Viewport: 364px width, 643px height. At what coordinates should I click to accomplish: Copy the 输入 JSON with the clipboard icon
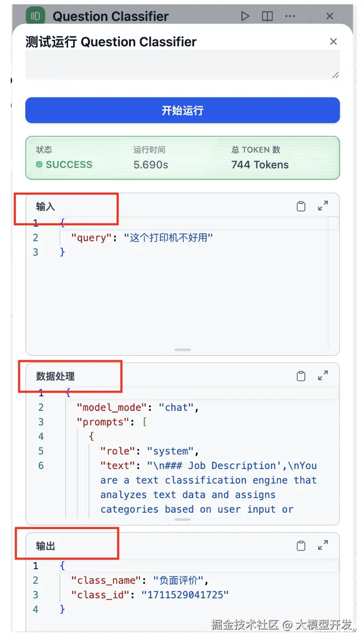(x=301, y=205)
